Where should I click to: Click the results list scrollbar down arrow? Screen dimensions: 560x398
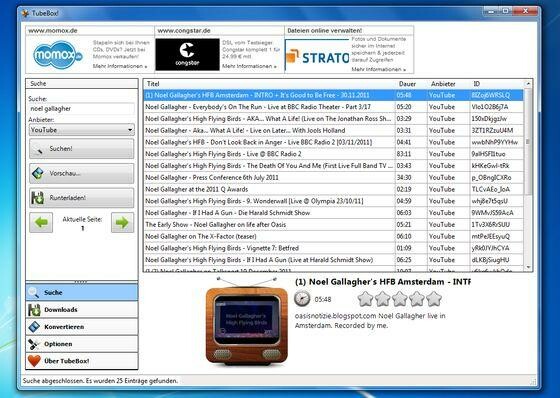pos(528,267)
